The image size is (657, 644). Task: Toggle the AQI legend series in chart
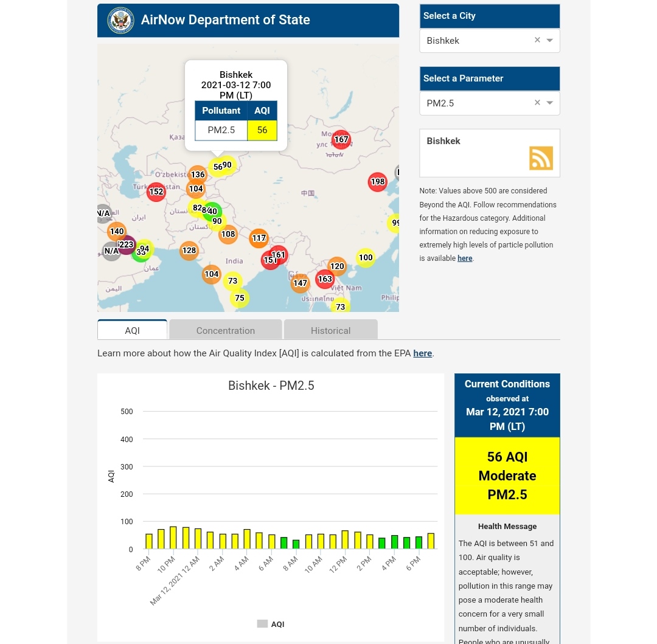[x=271, y=624]
